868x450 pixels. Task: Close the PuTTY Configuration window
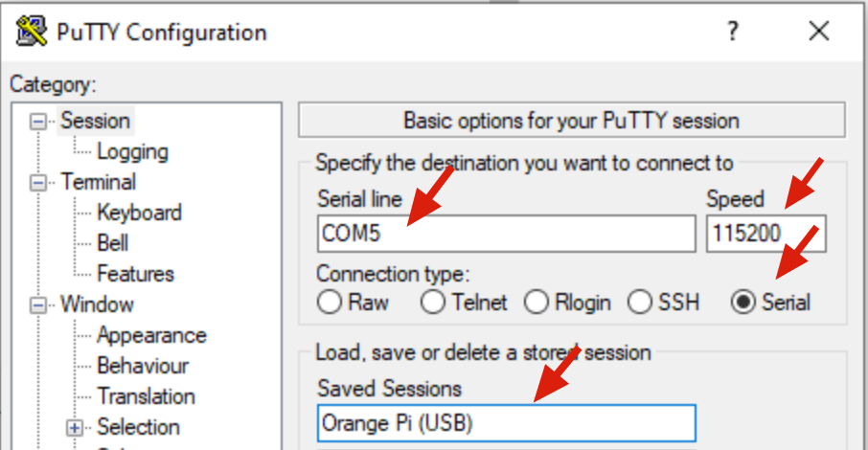[x=818, y=32]
